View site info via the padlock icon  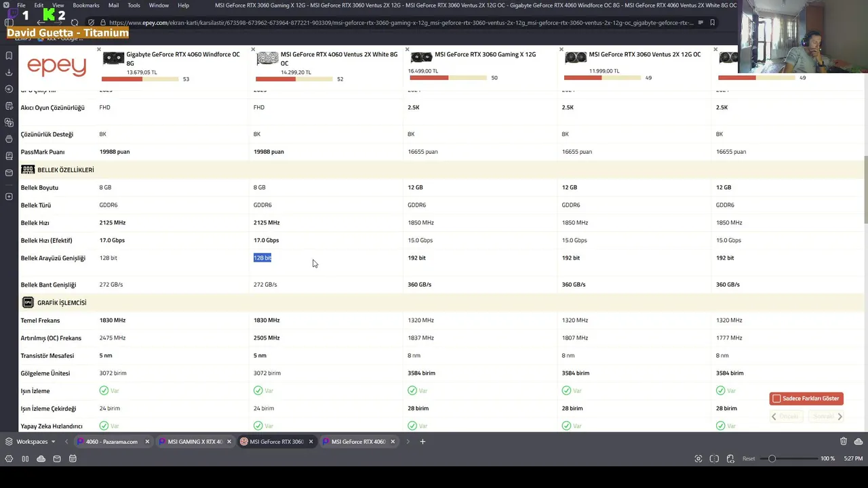102,22
